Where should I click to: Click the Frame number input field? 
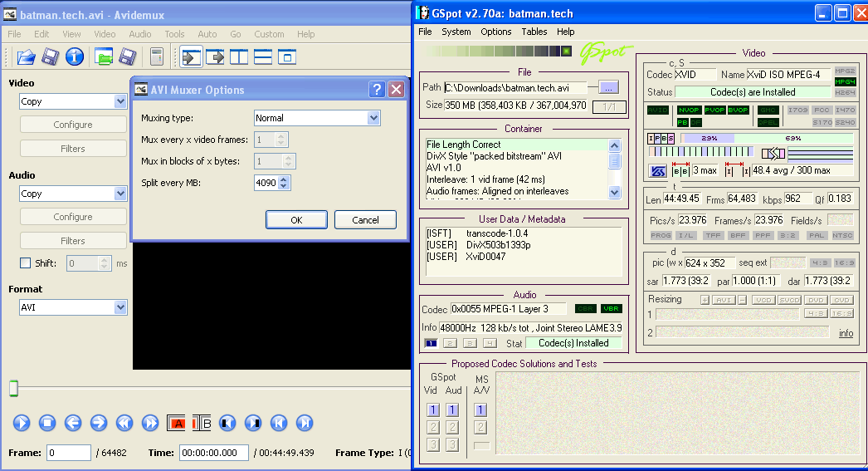pyautogui.click(x=69, y=453)
